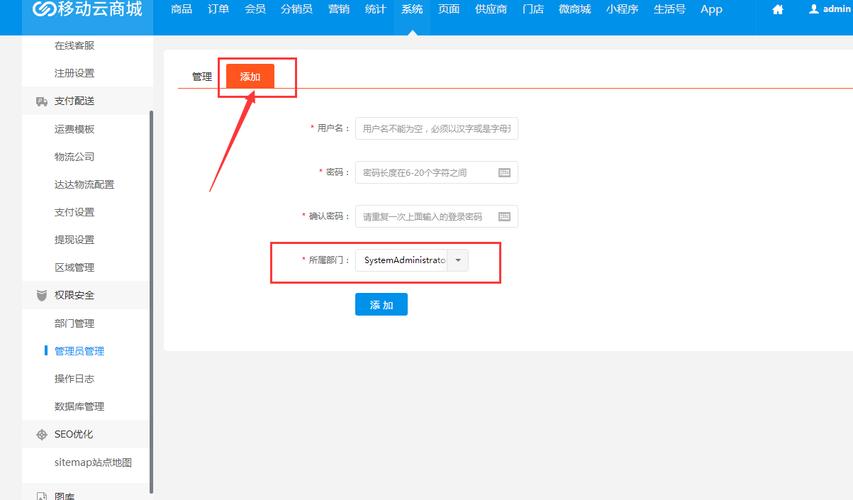
Task: Click the 支付配送 truck icon
Action: click(41, 102)
